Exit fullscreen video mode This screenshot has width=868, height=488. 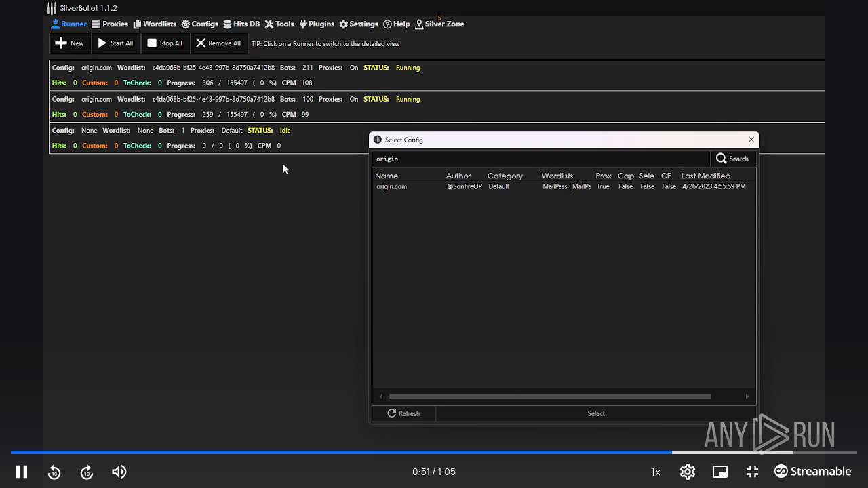click(x=753, y=472)
